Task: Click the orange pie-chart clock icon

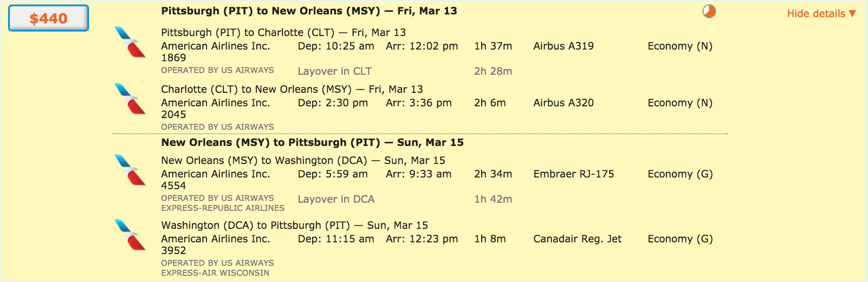Action: pos(709,11)
